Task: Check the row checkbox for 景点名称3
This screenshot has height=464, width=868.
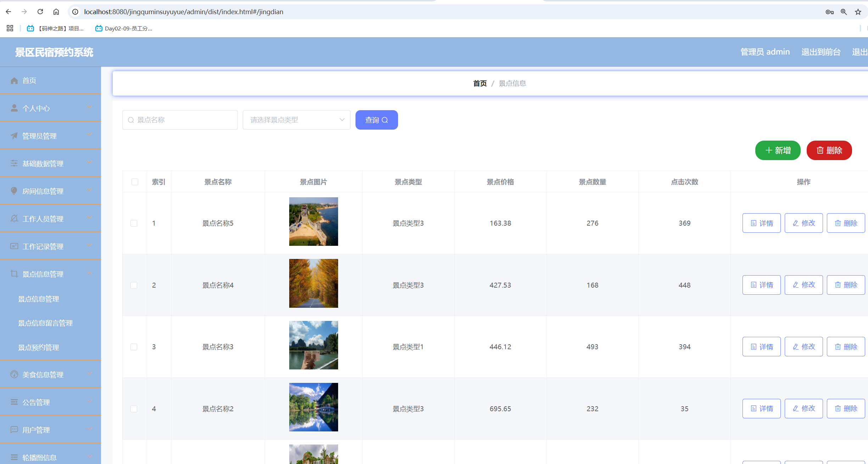Action: (134, 347)
